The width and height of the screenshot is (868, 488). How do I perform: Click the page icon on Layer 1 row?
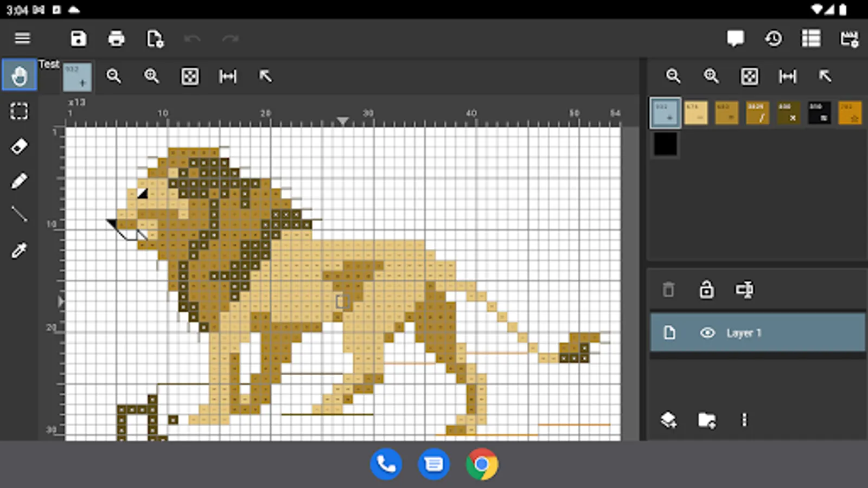tap(669, 332)
